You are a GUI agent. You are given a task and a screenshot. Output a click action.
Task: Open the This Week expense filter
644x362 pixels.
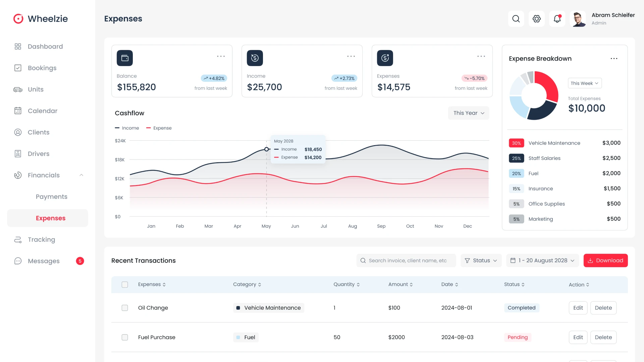(x=584, y=83)
